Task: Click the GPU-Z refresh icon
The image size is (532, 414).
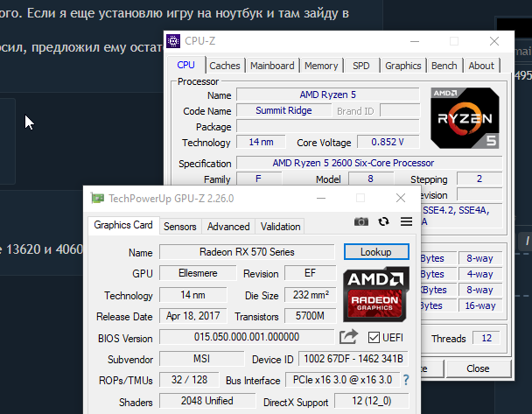Action: [384, 221]
